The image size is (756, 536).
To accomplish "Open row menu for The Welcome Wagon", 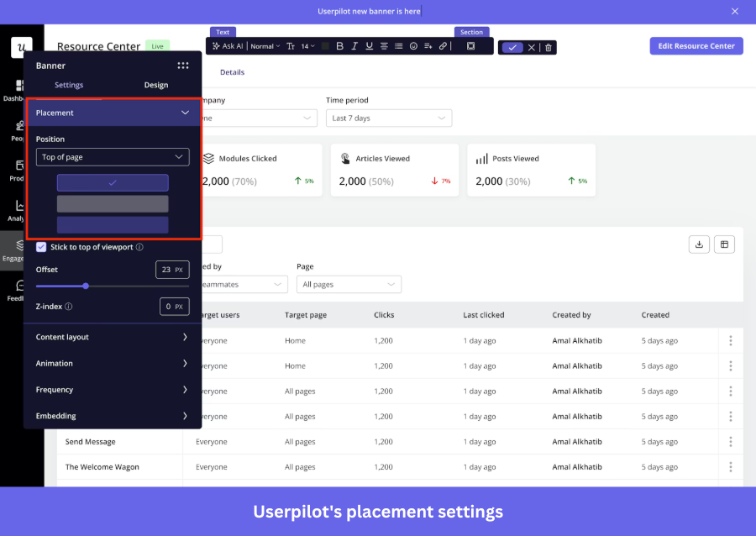I will pyautogui.click(x=731, y=466).
